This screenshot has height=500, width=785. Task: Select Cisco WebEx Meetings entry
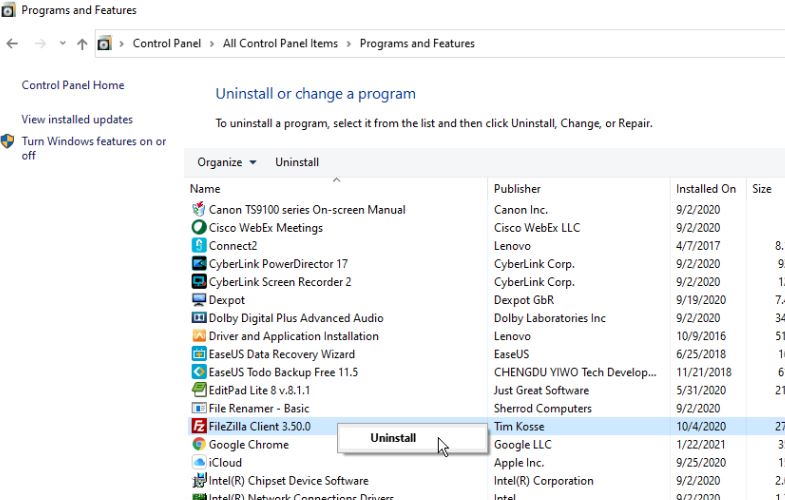[265, 227]
